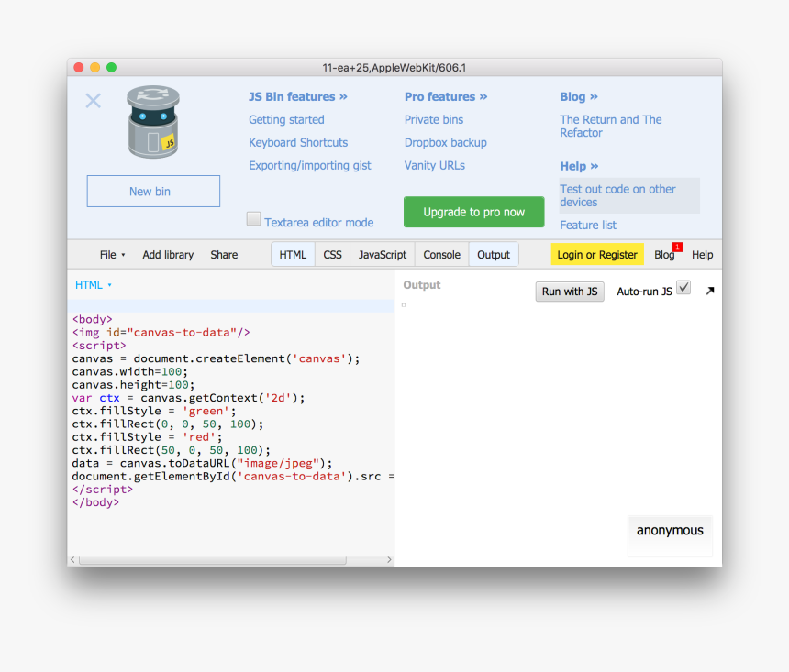Click the scrollbar right arrow in editor

pyautogui.click(x=389, y=560)
